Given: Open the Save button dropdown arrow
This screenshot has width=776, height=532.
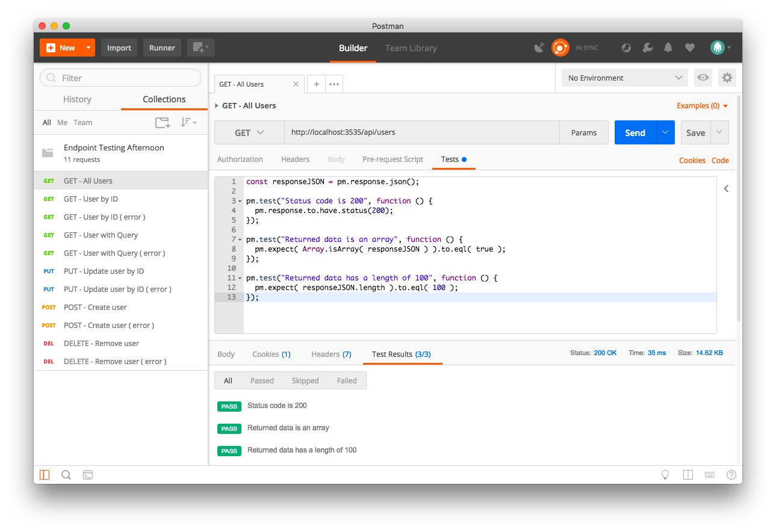Looking at the screenshot, I should (719, 132).
